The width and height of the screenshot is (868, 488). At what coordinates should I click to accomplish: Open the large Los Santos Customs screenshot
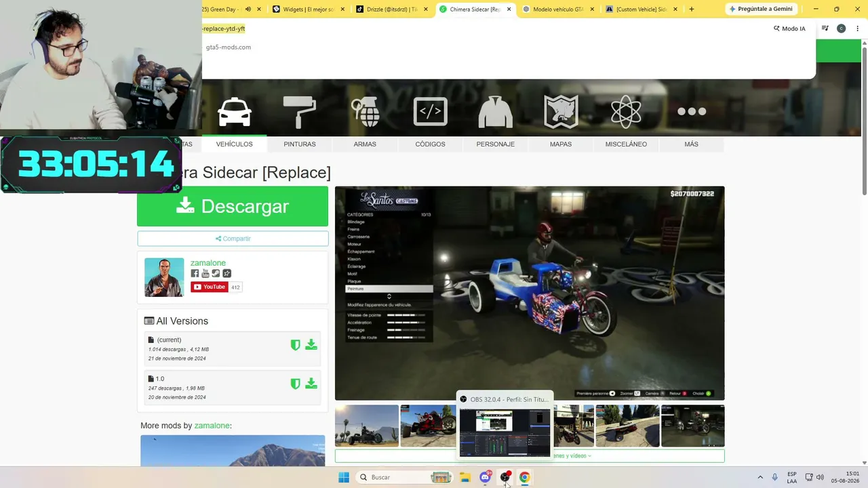pyautogui.click(x=530, y=293)
